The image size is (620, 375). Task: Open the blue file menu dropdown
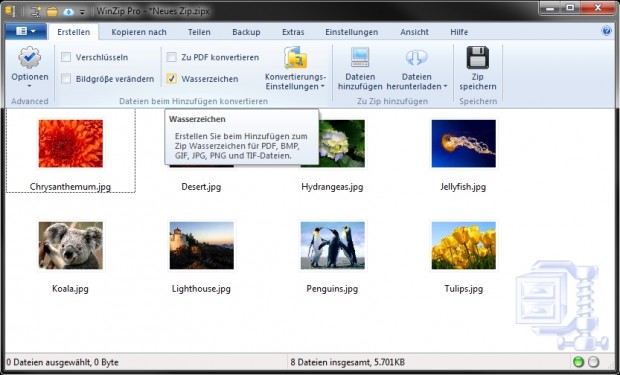[x=26, y=31]
